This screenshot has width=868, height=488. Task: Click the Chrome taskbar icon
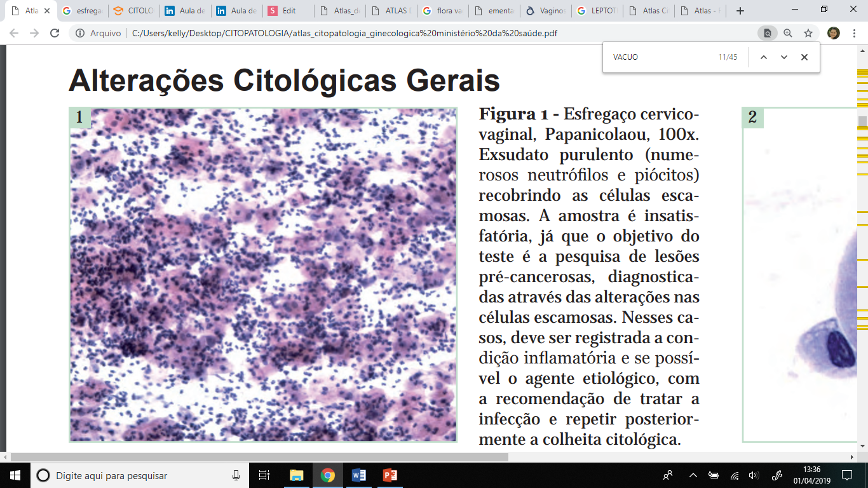coord(328,475)
